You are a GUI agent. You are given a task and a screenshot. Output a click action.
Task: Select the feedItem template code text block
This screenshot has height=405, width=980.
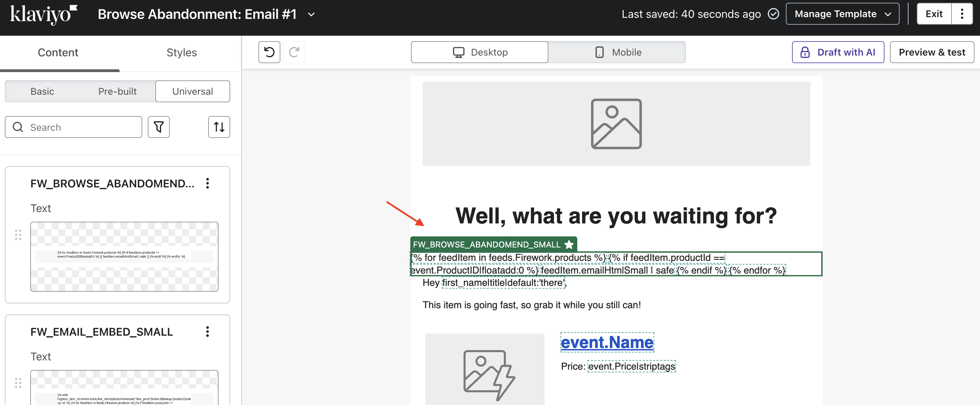[x=616, y=264]
